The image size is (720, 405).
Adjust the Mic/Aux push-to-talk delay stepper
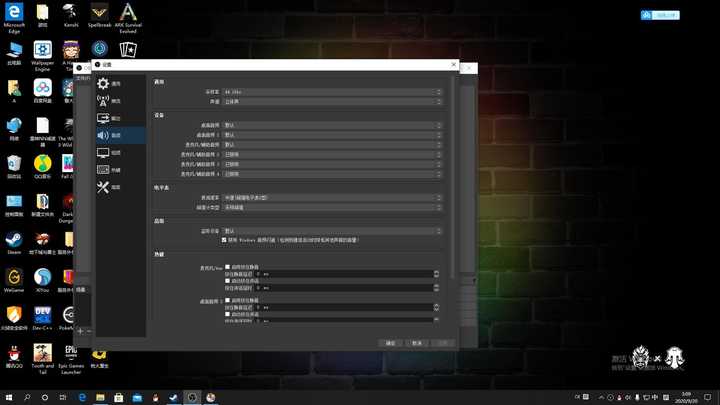(x=436, y=288)
